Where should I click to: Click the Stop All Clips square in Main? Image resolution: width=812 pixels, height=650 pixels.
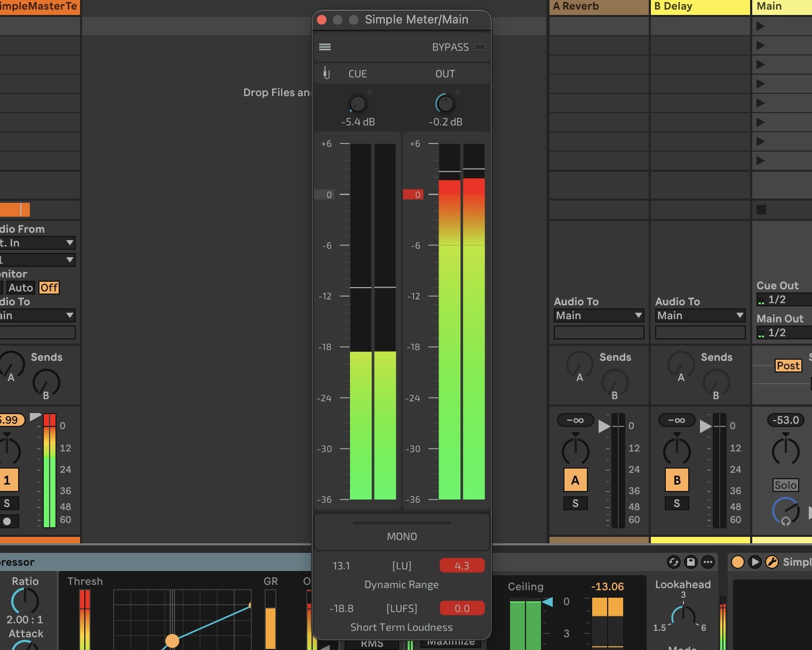[761, 210]
